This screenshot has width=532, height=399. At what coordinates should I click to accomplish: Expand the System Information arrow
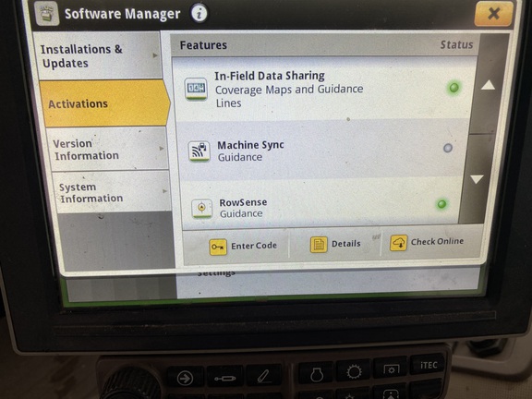pyautogui.click(x=165, y=191)
